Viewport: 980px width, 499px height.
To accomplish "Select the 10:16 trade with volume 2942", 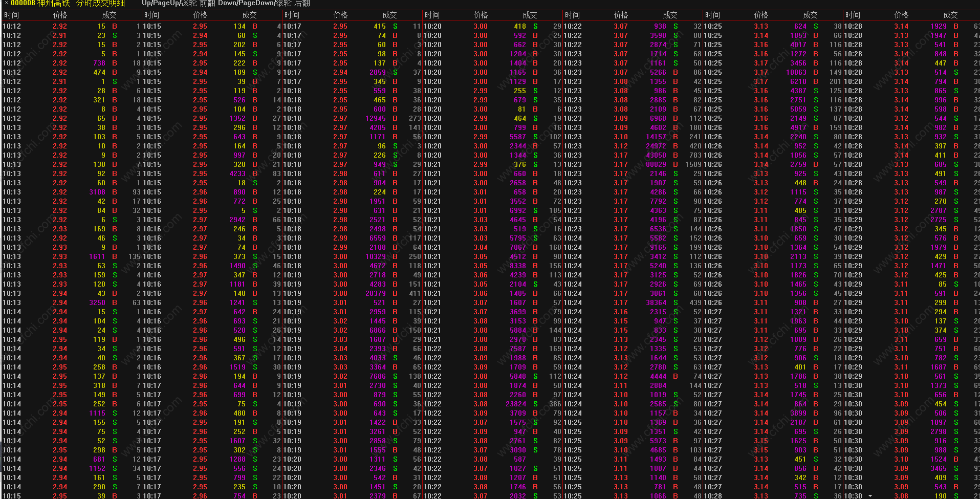I will [x=237, y=220].
